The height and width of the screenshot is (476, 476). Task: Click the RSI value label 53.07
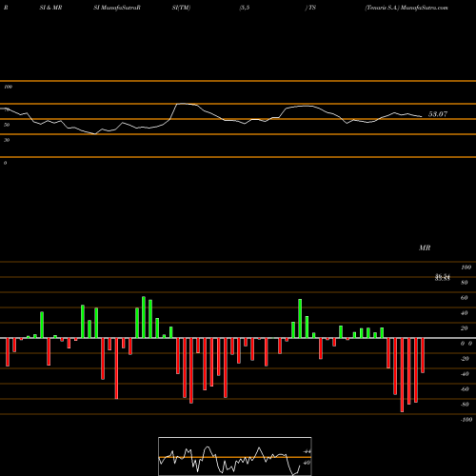coord(438,114)
